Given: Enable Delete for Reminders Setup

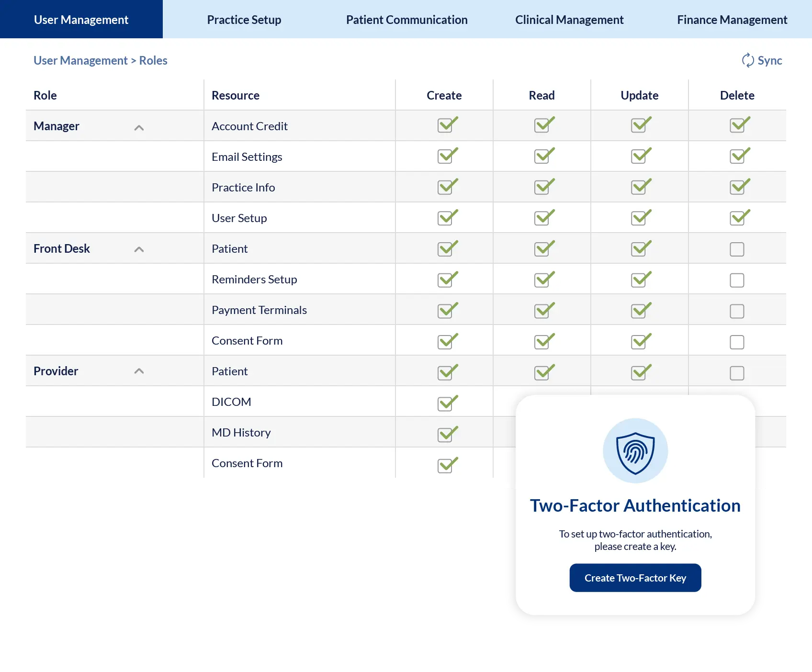Looking at the screenshot, I should click(x=737, y=280).
